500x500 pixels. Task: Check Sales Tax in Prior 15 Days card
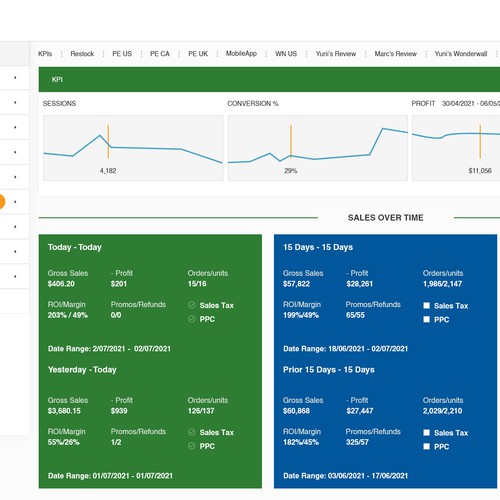(x=426, y=433)
